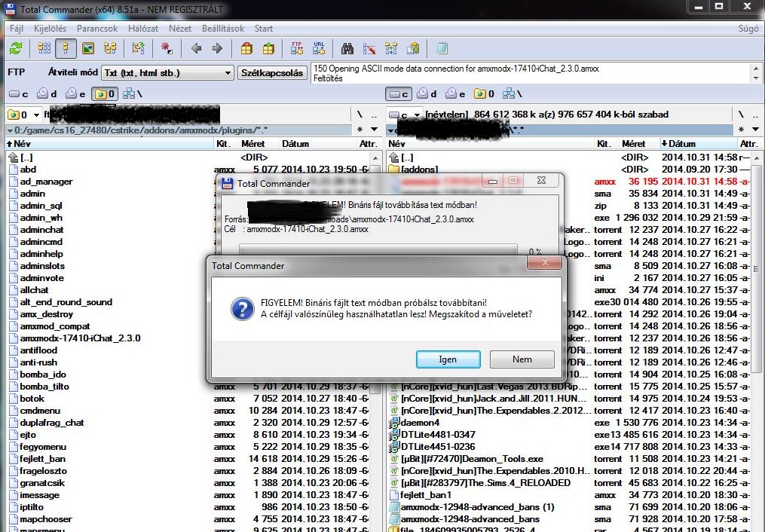Sort left panel by Név column header
The image size is (765, 532).
(x=110, y=144)
